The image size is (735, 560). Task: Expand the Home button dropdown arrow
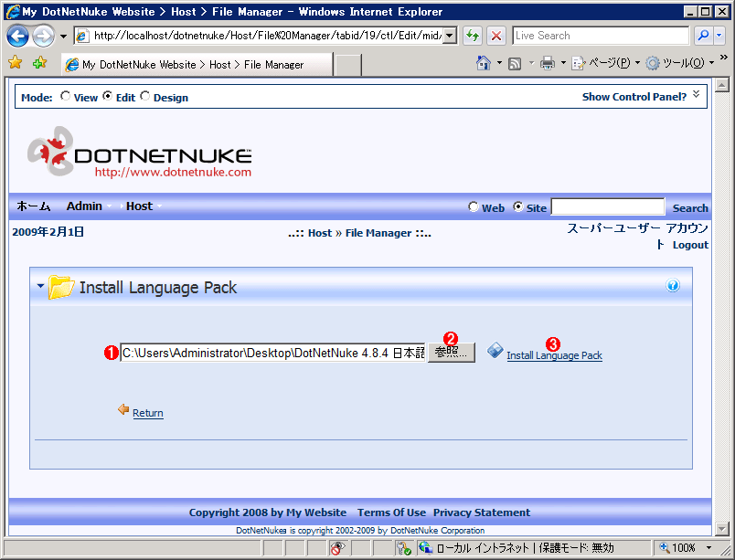pos(499,63)
